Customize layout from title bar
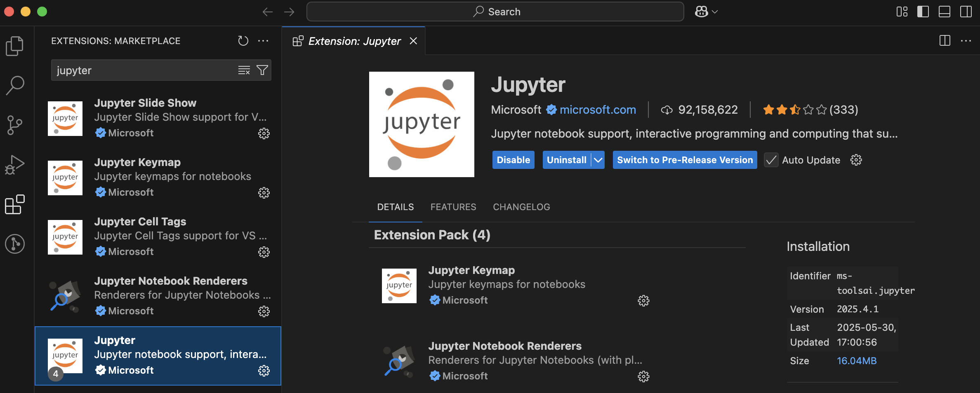The height and width of the screenshot is (393, 980). 902,12
